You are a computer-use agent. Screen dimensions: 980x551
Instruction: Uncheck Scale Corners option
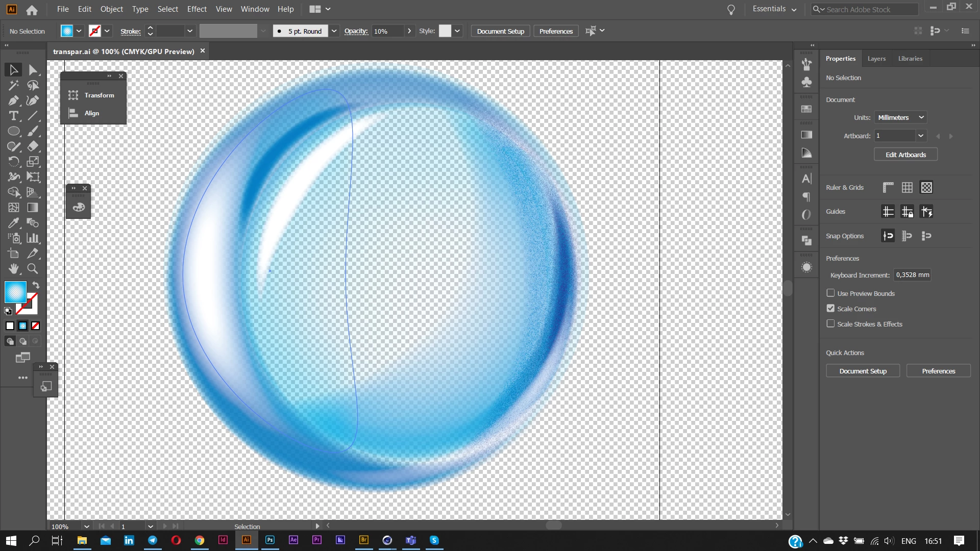point(830,309)
